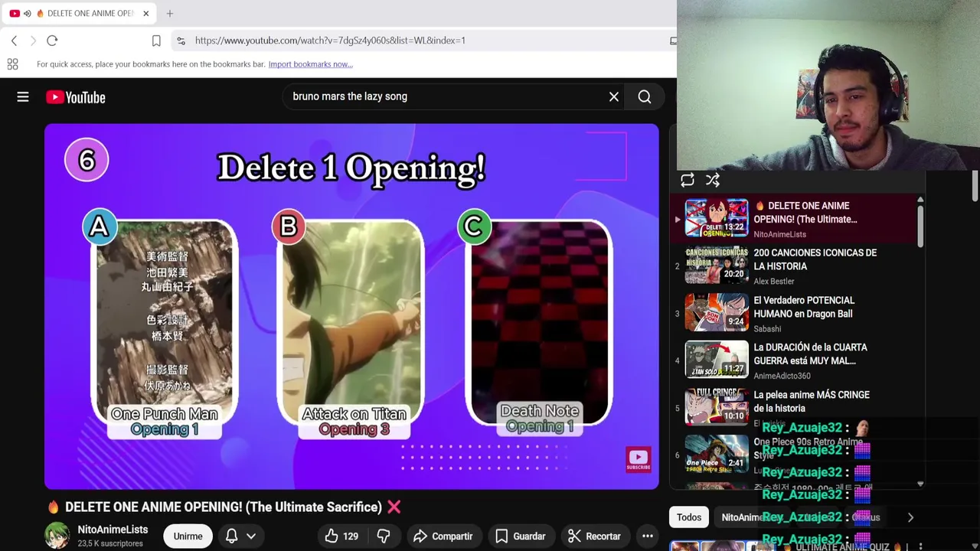Go to YouTube home via logo

point(75,97)
